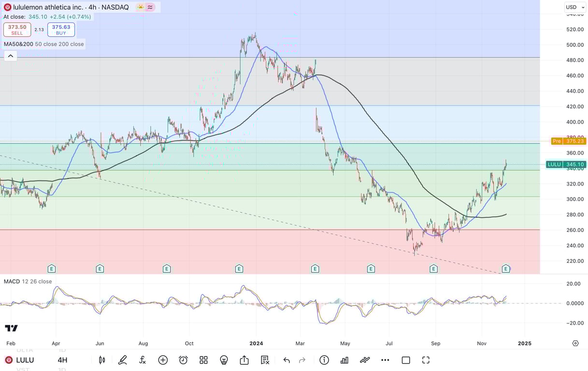The width and height of the screenshot is (588, 371).
Task: Collapse the indicator legend with the chevron
Action: (11, 56)
